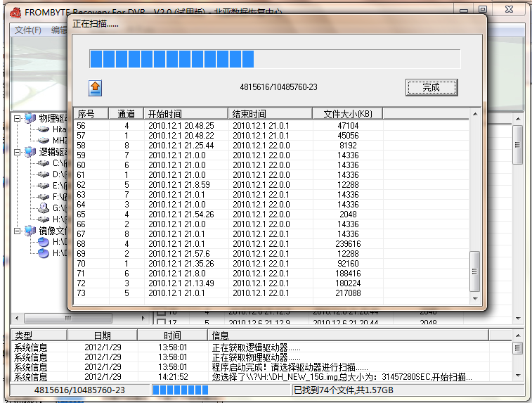Screen dimensions: 532x403
Task: Select the MHZ physical drive icon
Action: pyautogui.click(x=44, y=140)
